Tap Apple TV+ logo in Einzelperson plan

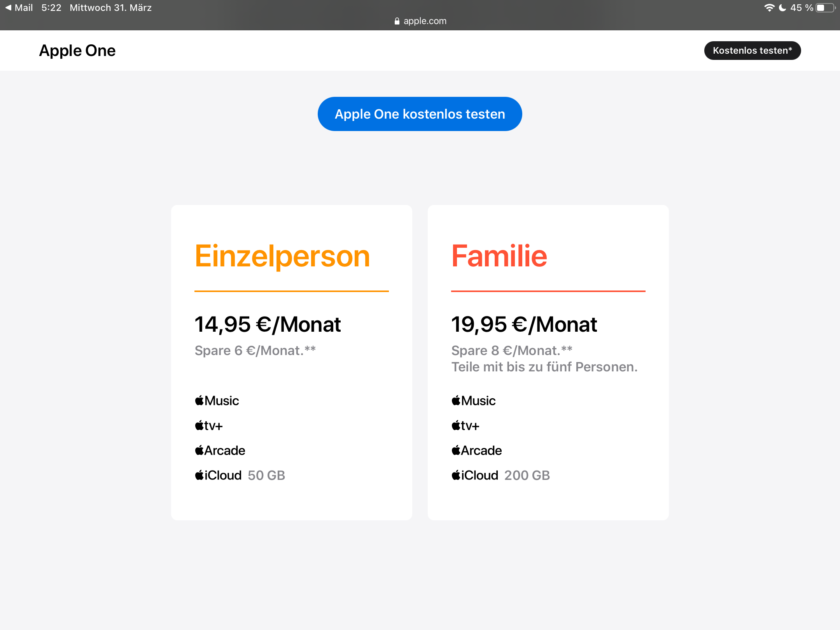(209, 426)
